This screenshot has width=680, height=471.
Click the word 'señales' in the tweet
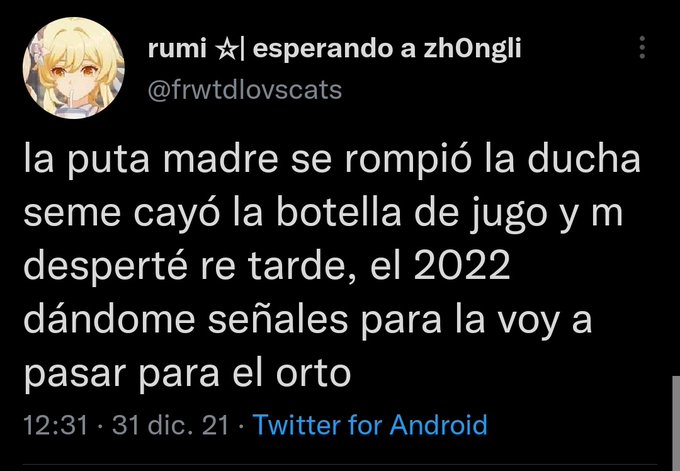tap(278, 320)
